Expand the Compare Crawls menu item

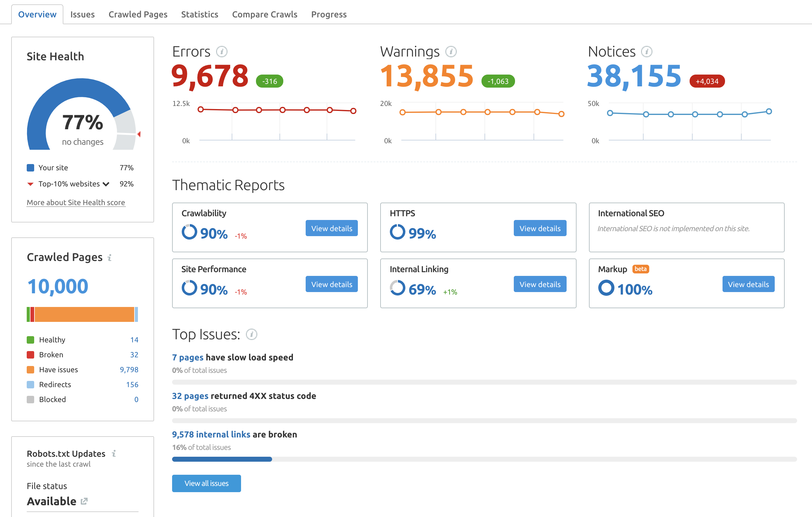click(x=265, y=13)
